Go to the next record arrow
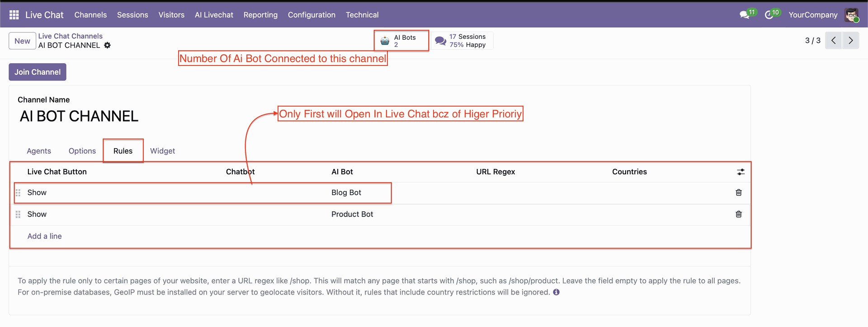Screen dimensions: 868x327 pyautogui.click(x=851, y=41)
